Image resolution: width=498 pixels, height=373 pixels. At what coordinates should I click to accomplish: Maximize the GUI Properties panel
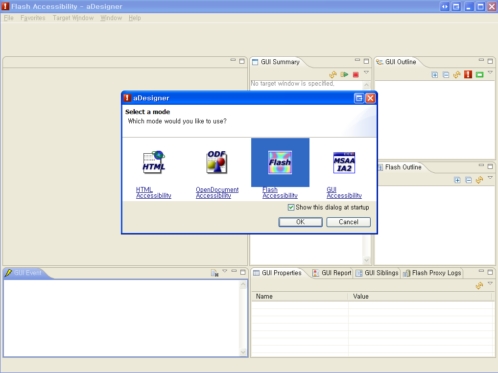(490, 272)
